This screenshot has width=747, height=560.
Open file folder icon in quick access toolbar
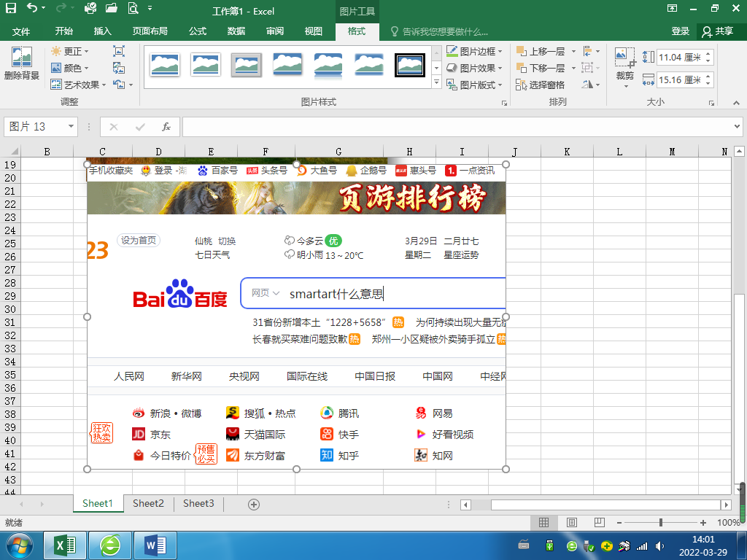tap(111, 8)
